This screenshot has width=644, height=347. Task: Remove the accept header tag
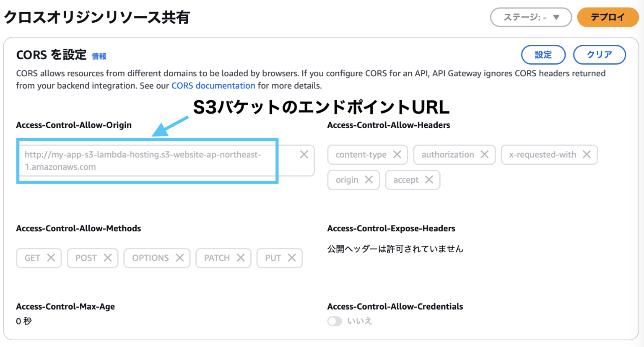429,180
